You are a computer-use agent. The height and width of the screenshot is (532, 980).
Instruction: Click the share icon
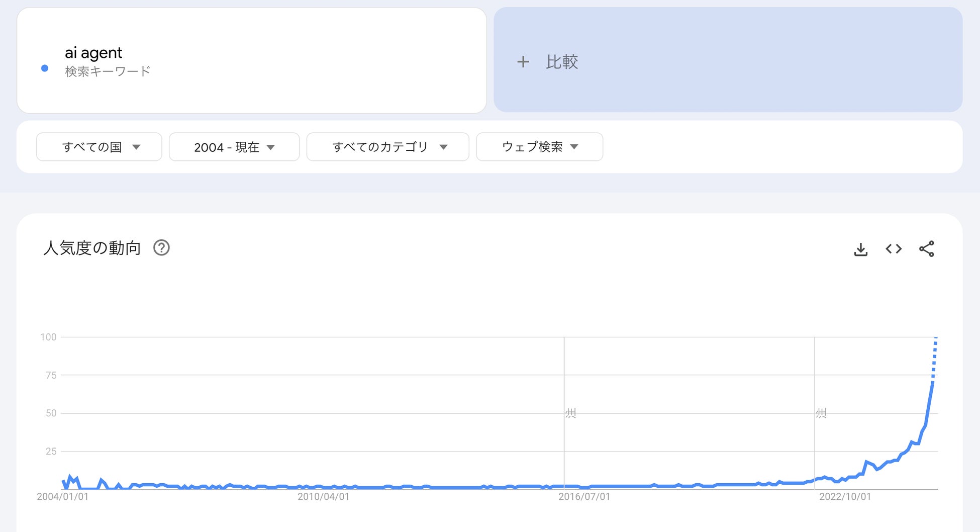click(926, 249)
